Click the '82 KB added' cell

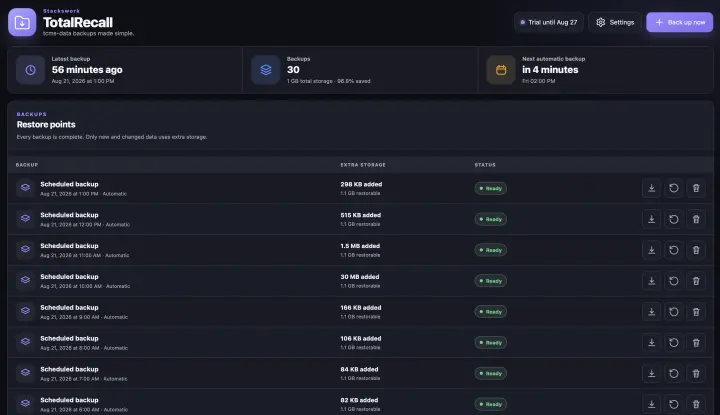(x=359, y=400)
